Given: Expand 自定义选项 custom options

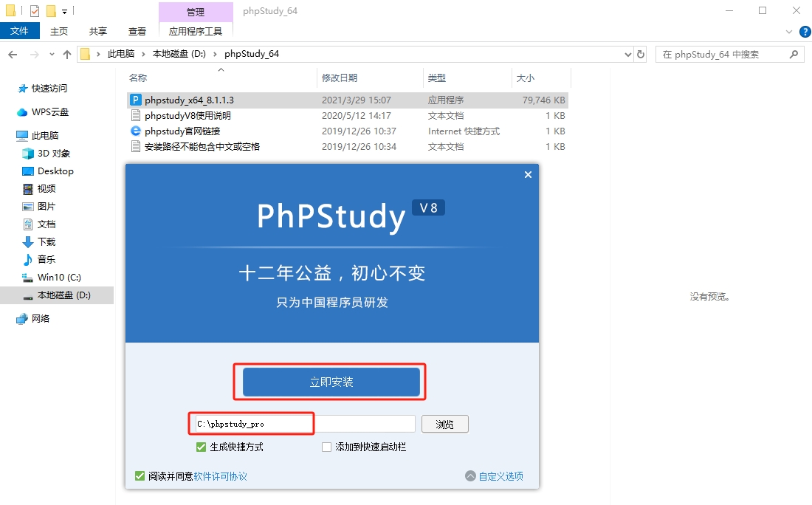Looking at the screenshot, I should tap(495, 476).
